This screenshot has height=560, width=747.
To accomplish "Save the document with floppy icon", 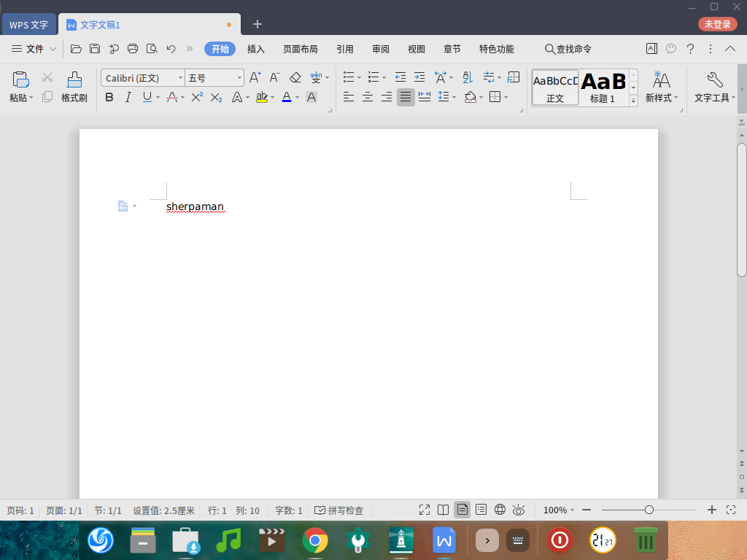I will point(95,49).
